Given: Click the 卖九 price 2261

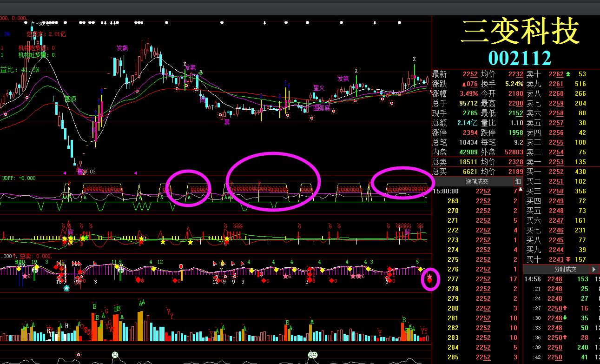Looking at the screenshot, I should coord(556,84).
